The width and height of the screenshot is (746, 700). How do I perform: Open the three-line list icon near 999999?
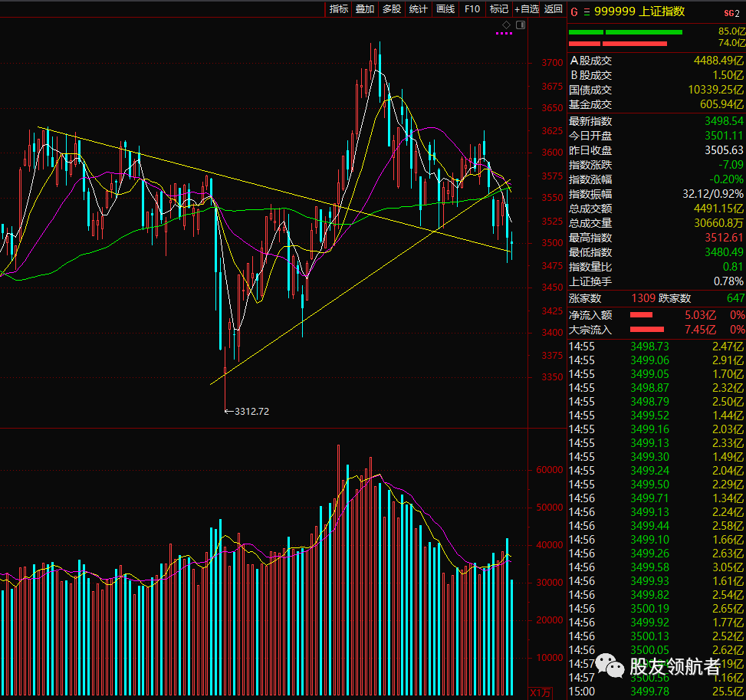(x=587, y=11)
